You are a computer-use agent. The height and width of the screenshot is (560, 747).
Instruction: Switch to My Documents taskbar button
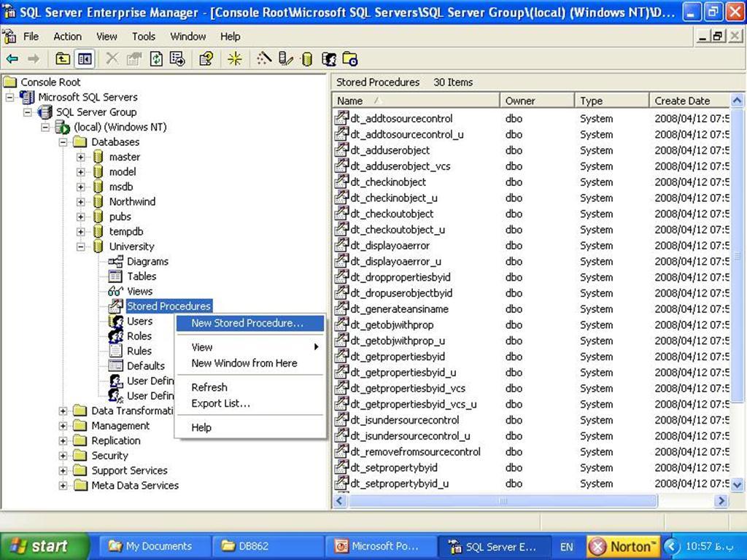(x=155, y=546)
